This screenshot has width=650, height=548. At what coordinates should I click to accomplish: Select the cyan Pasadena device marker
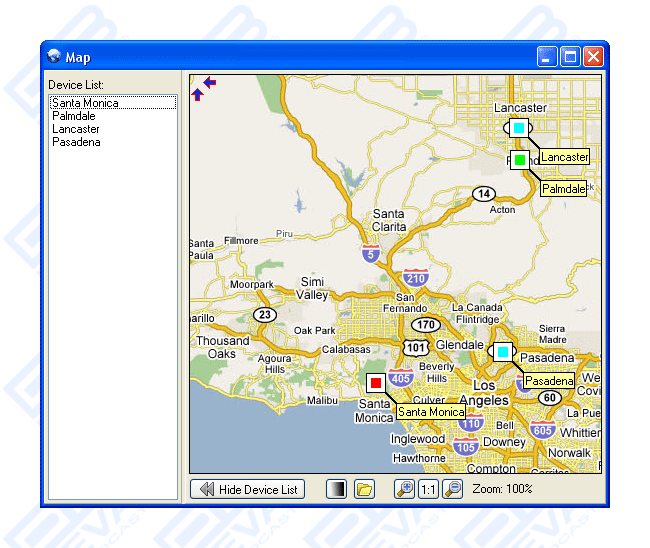[x=502, y=352]
